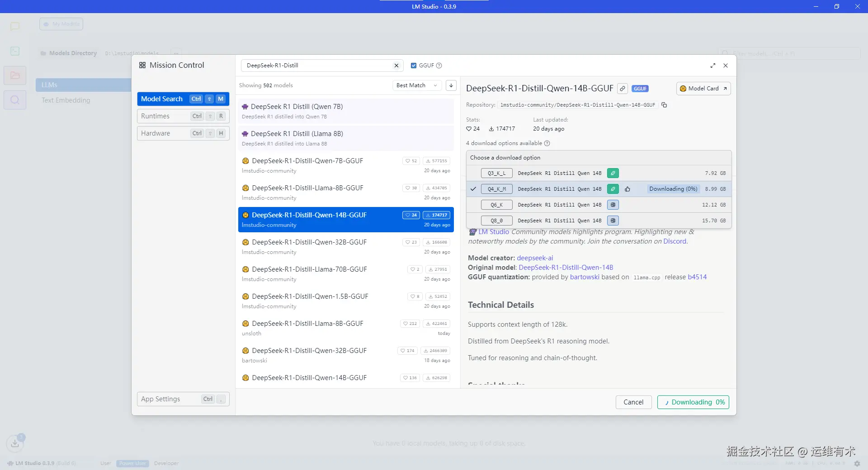Reverse the sort direction of search results
Image resolution: width=868 pixels, height=470 pixels.
click(451, 85)
